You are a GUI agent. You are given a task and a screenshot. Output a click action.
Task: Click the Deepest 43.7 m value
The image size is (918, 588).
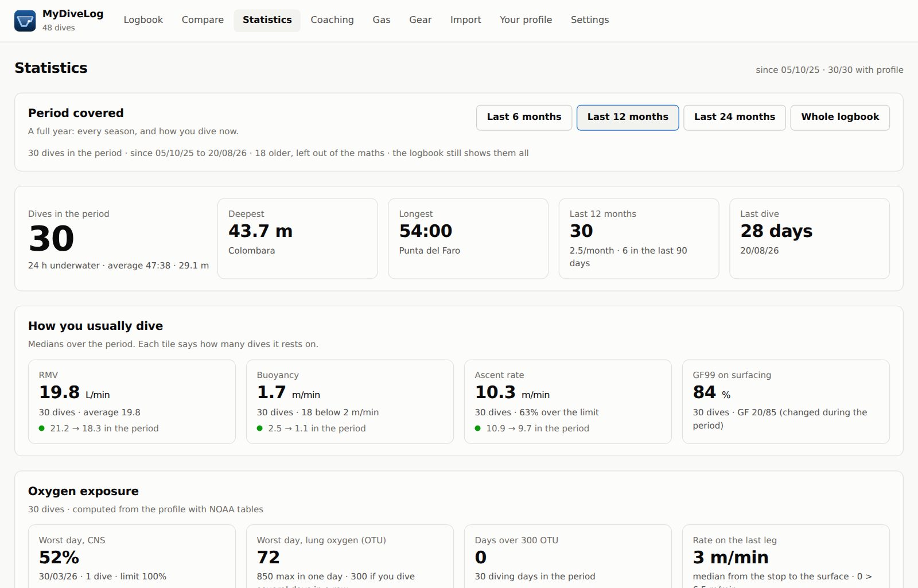point(260,231)
